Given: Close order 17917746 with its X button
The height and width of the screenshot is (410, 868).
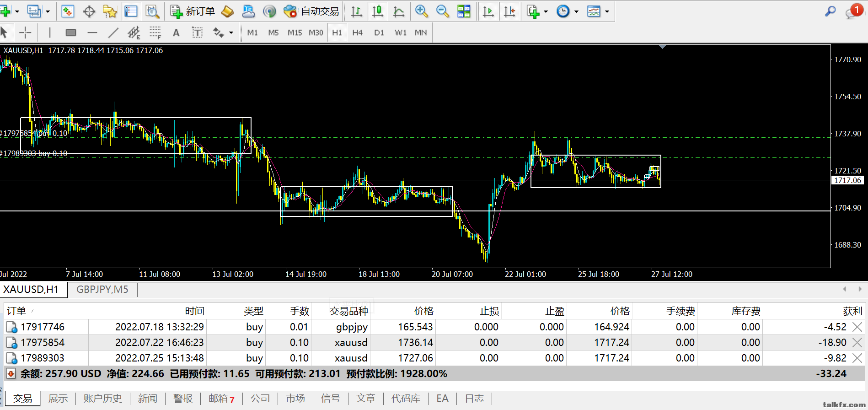Looking at the screenshot, I should point(857,327).
